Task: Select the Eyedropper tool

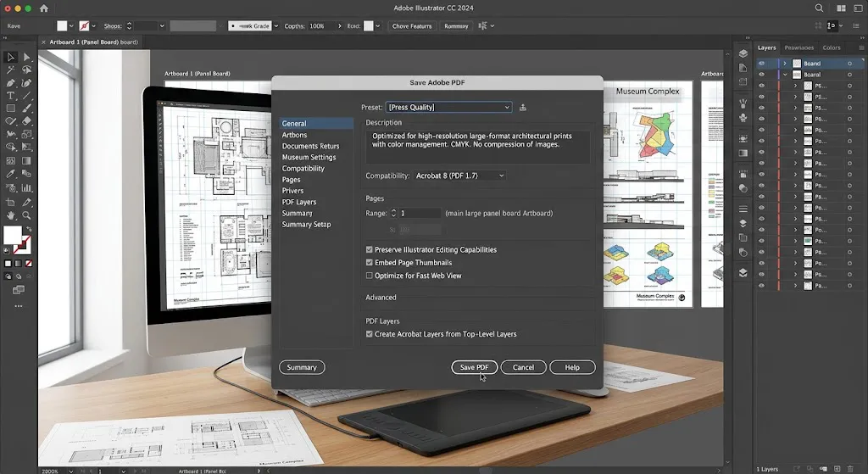Action: [x=10, y=174]
